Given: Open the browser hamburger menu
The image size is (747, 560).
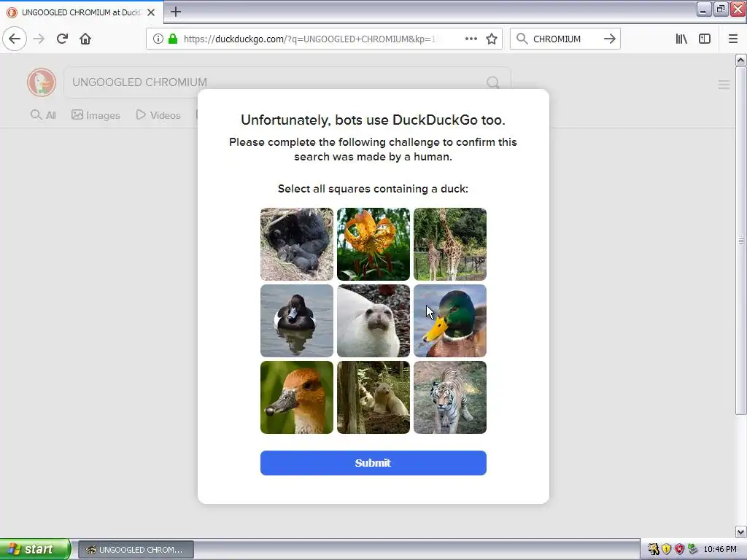Looking at the screenshot, I should pos(733,39).
